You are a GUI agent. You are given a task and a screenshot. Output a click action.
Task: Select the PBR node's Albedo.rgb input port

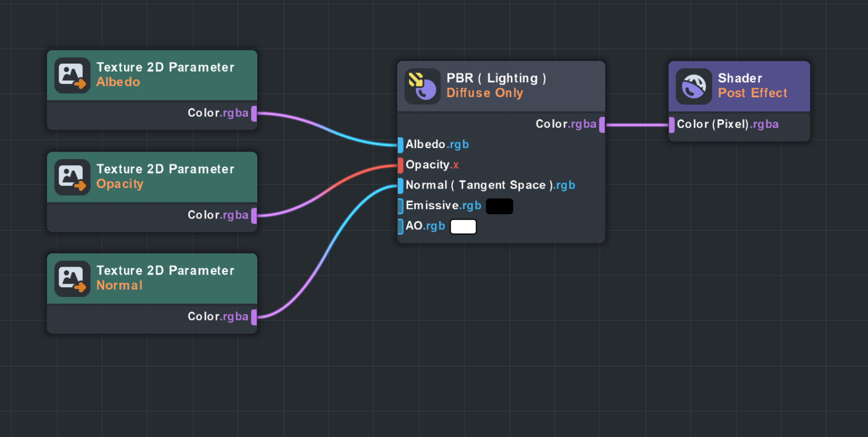pyautogui.click(x=400, y=145)
